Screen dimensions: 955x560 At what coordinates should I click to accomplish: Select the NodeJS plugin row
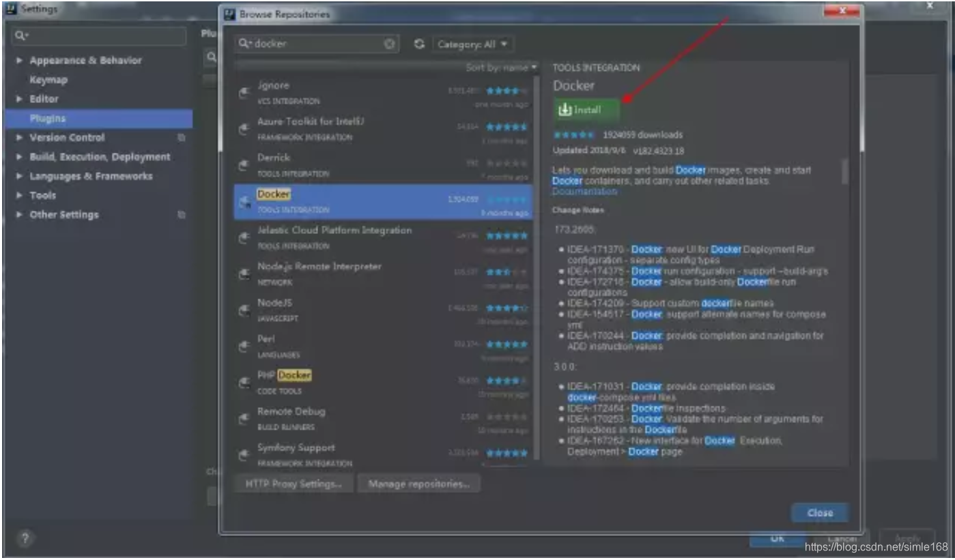coord(383,310)
